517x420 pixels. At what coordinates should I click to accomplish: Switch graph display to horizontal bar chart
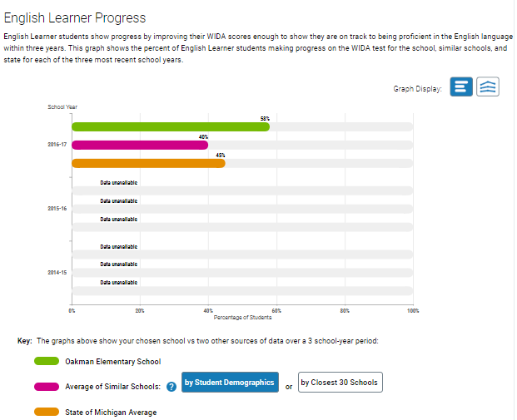[x=462, y=87]
